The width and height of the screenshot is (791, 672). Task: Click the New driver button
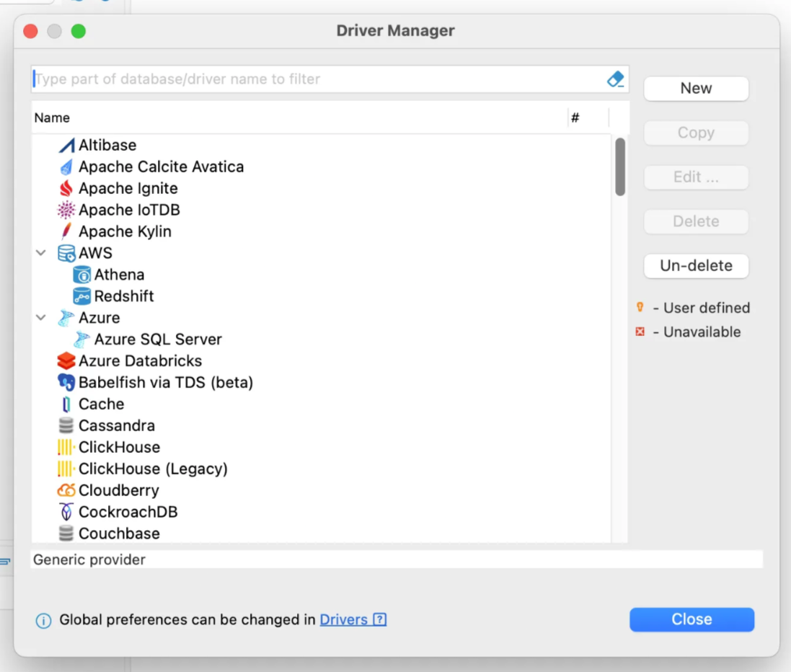(x=696, y=89)
